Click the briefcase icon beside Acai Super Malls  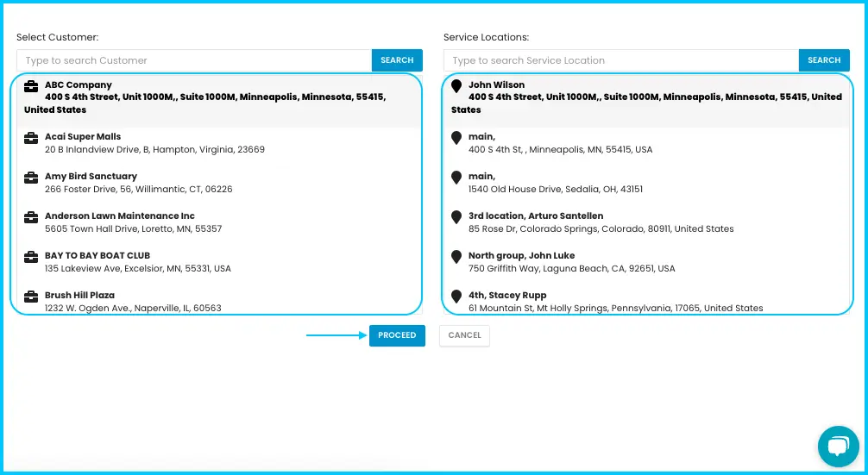click(31, 138)
